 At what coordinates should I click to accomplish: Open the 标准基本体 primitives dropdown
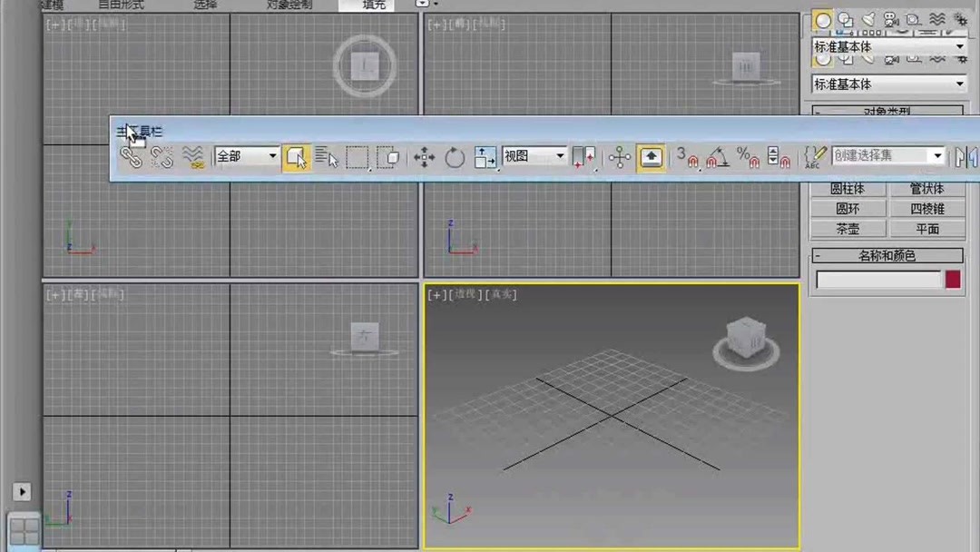tap(887, 83)
